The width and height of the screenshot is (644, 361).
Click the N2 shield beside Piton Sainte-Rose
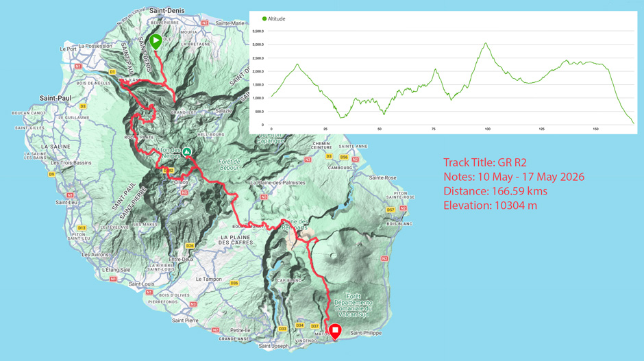coord(403,208)
